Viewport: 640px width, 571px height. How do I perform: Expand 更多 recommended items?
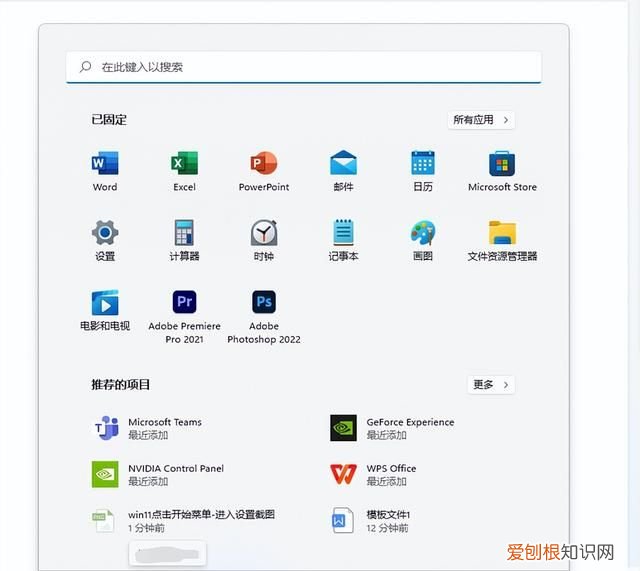point(491,385)
